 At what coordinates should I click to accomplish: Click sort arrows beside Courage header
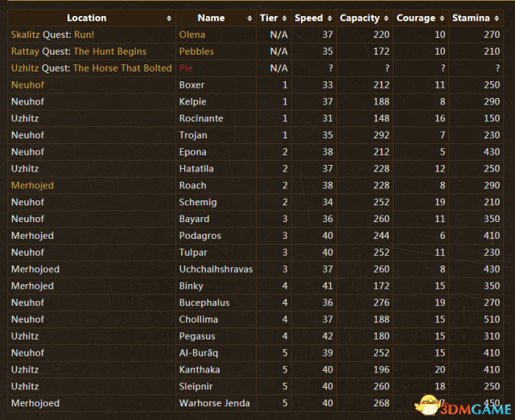442,19
